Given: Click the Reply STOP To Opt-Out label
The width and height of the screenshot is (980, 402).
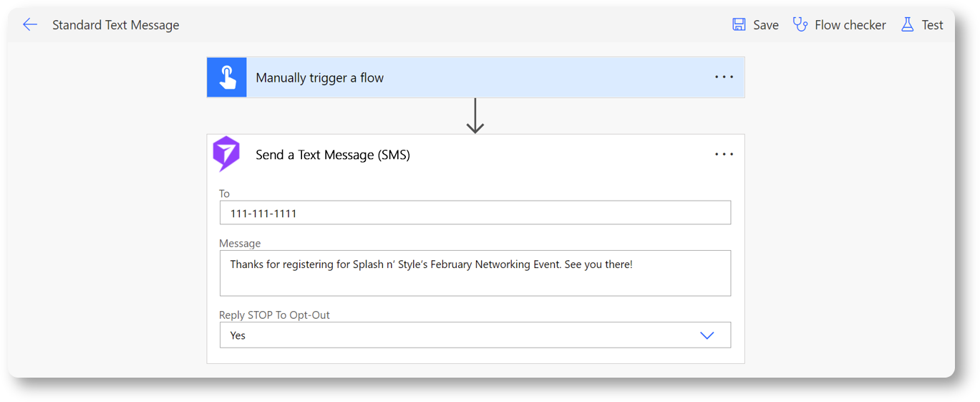Looking at the screenshot, I should coord(274,315).
